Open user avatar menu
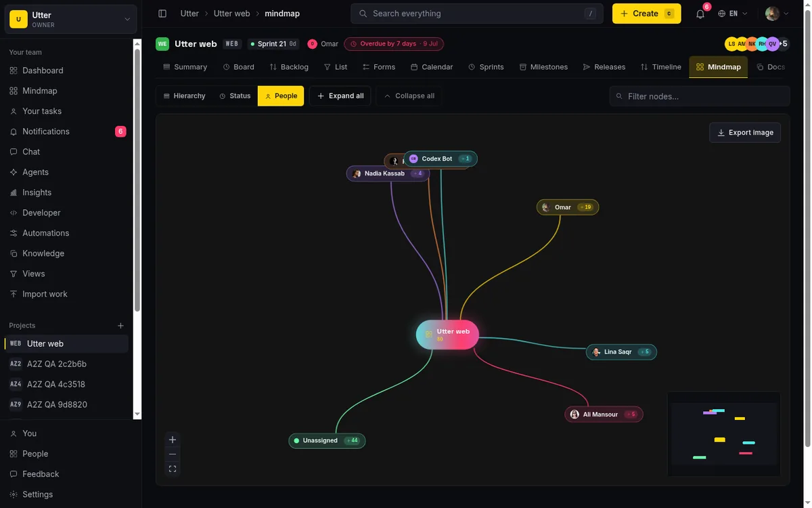812x508 pixels. pyautogui.click(x=777, y=14)
